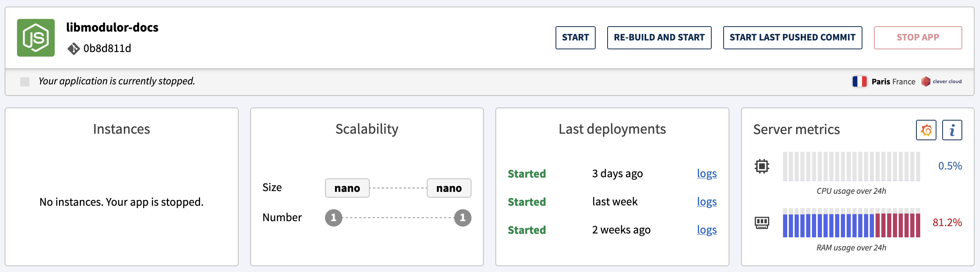Click 'Started' status for 2 weeks ago
Screen dimensions: 980x272
click(x=527, y=230)
